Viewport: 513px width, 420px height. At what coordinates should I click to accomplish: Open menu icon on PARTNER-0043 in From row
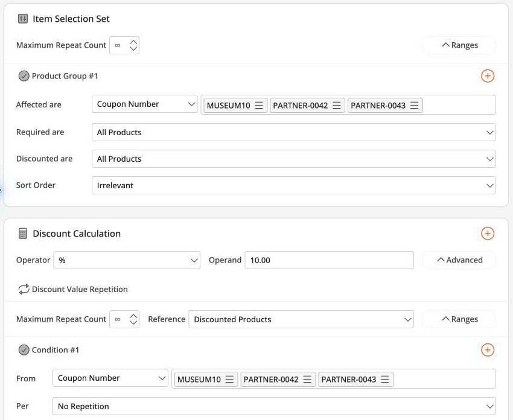385,380
